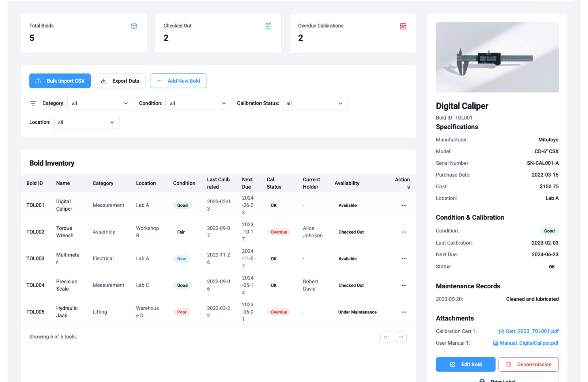Open actions menu for Precision Scale row
The image size is (588, 382).
(x=404, y=285)
